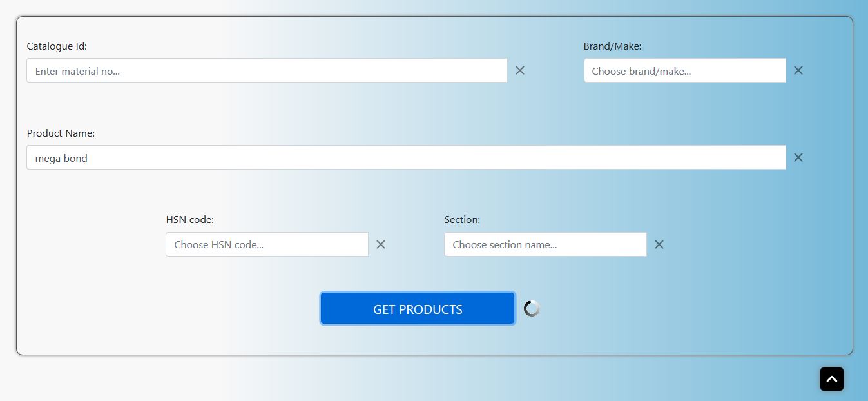Focus the Catalogue Id material number input
The image size is (868, 401).
click(267, 71)
